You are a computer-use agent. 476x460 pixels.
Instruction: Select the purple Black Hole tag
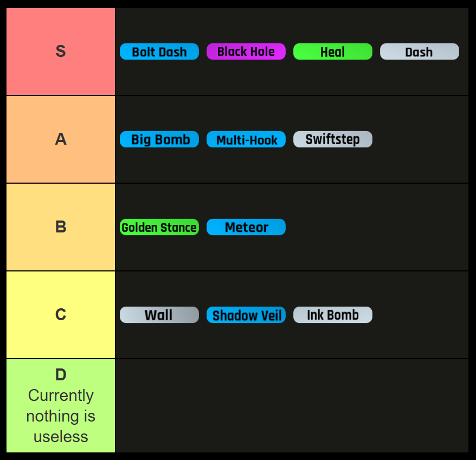tap(246, 51)
